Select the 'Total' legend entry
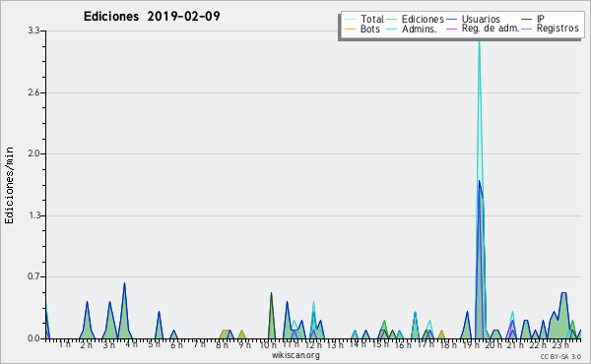The image size is (591, 364). point(371,19)
